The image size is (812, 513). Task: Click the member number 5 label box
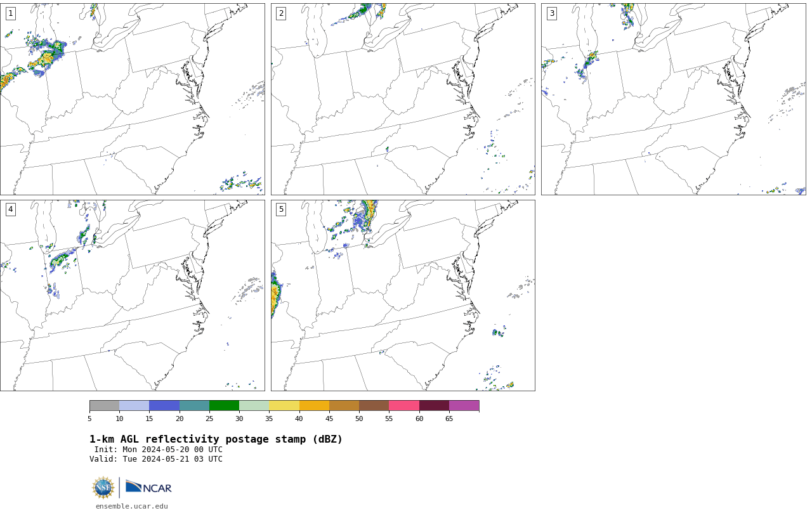(281, 209)
